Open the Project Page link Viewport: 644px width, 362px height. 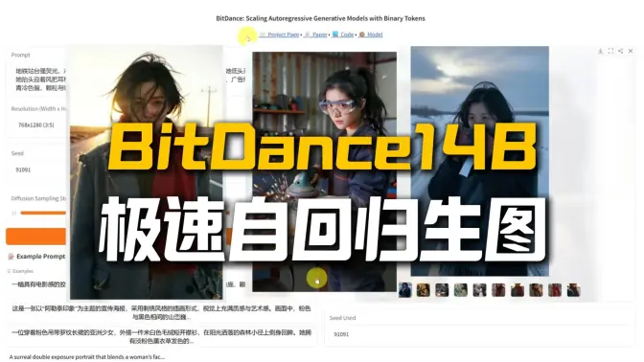click(279, 34)
